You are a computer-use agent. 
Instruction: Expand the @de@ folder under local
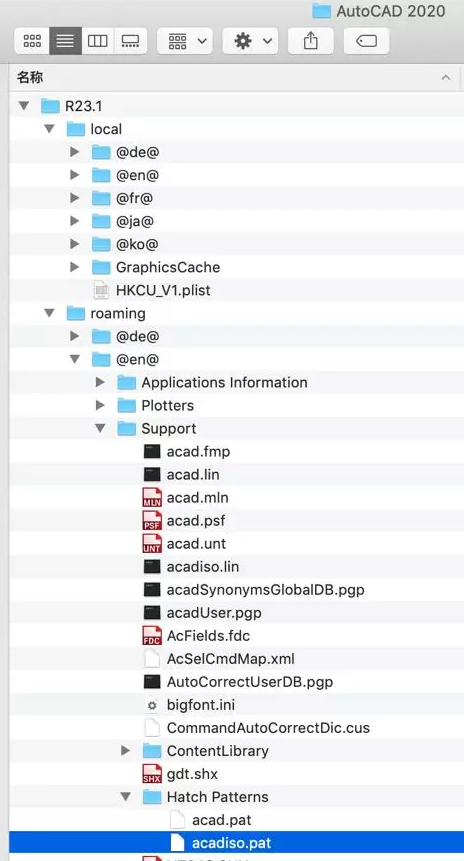click(75, 152)
